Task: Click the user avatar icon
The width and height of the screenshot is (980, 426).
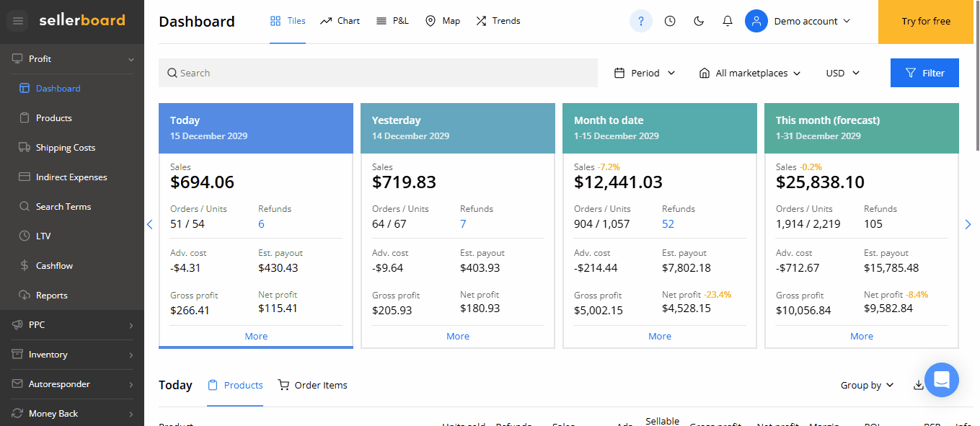Action: point(756,21)
